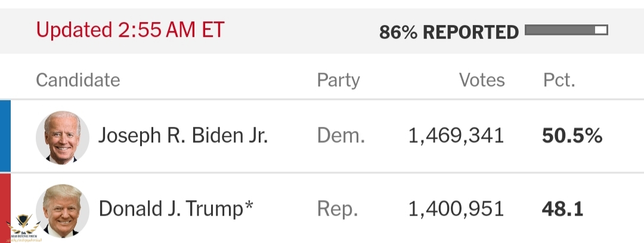
Task: Click the Rep. party label
Action: point(338,210)
